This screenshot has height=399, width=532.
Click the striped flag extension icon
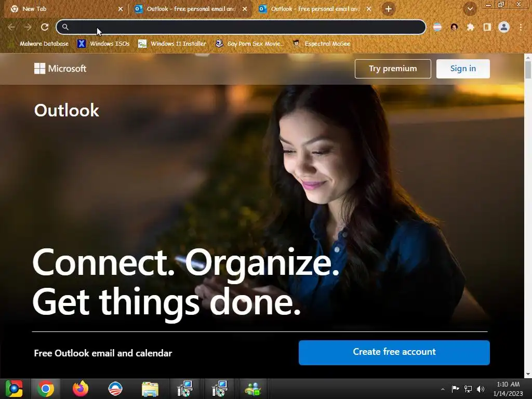point(437,27)
